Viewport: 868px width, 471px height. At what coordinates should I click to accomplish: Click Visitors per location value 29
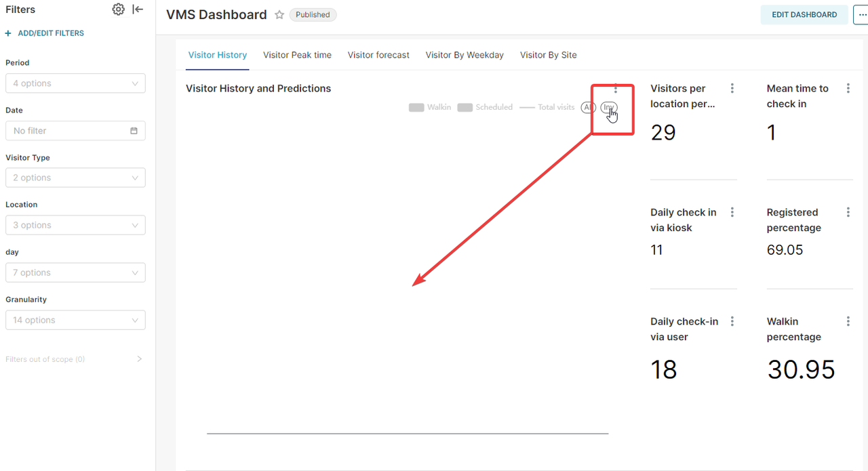(x=663, y=132)
